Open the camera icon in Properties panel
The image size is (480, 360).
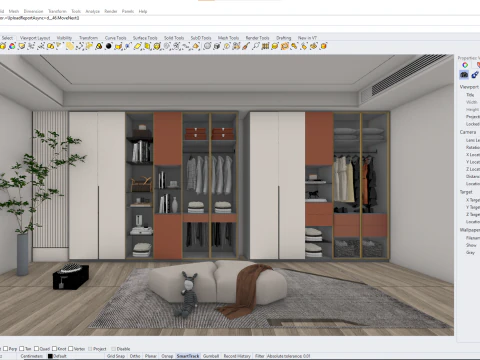464,75
